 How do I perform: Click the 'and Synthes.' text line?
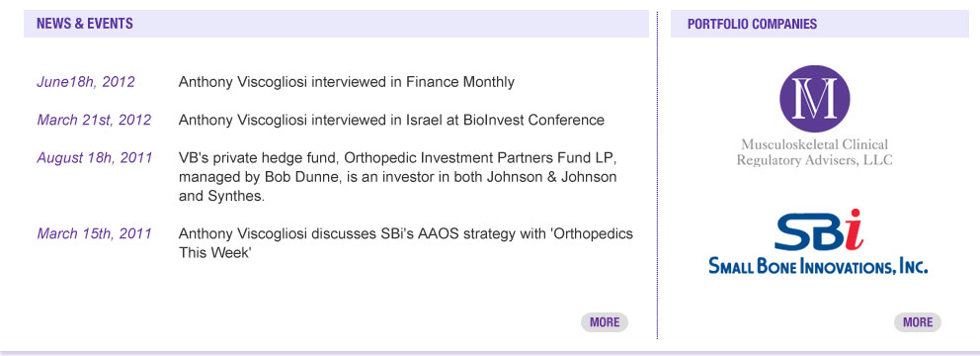pyautogui.click(x=222, y=197)
